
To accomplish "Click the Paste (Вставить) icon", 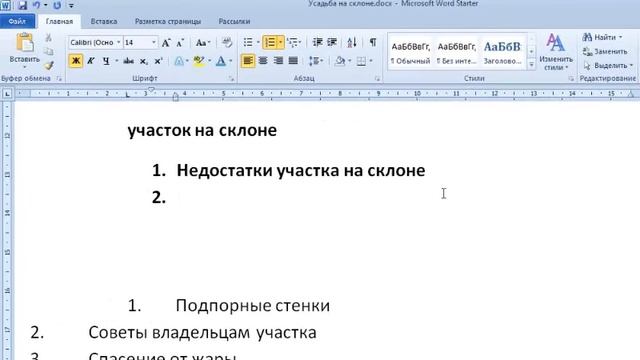I will point(24,43).
